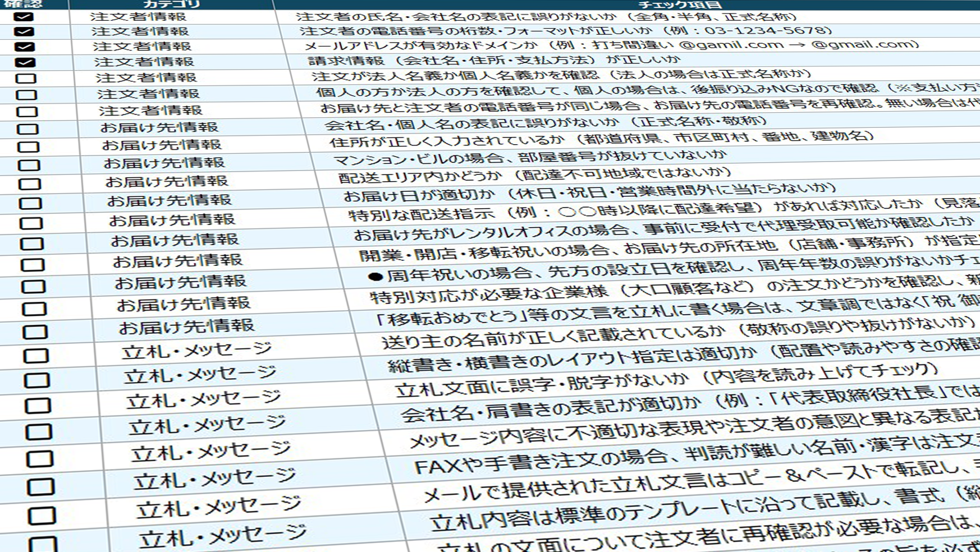Check the 住所が正しく入力されているか row box
The image size is (980, 552).
click(x=28, y=147)
